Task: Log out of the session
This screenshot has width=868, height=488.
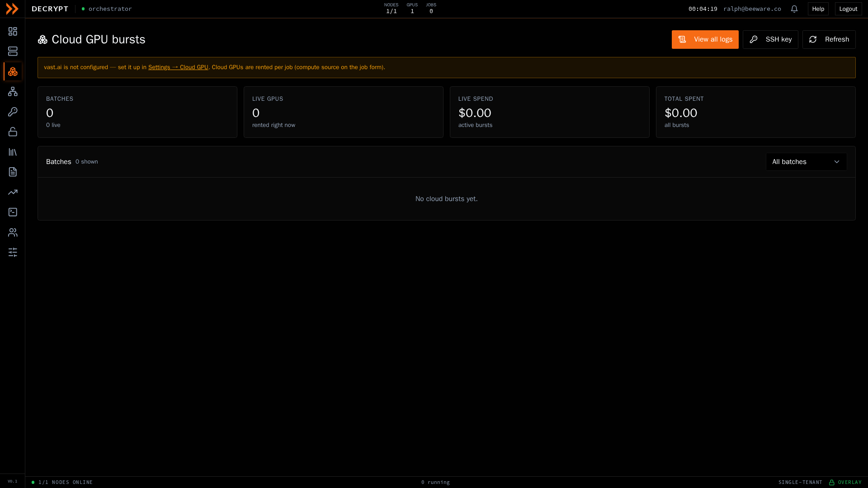Action: point(848,9)
